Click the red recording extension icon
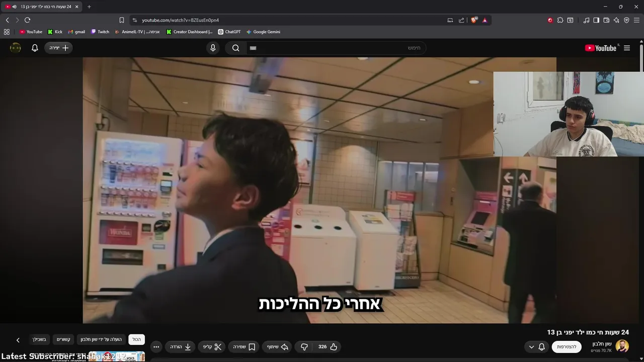 (550, 20)
